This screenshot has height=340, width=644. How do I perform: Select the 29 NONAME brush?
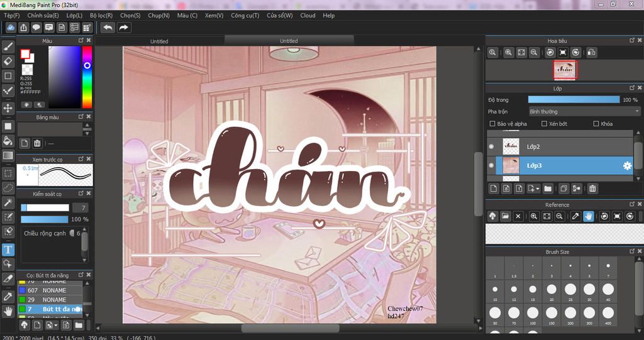coord(50,299)
